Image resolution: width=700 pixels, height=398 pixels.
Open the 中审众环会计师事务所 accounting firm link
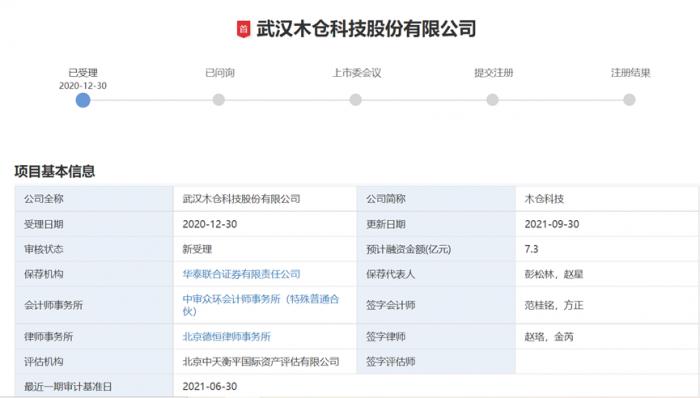(261, 305)
